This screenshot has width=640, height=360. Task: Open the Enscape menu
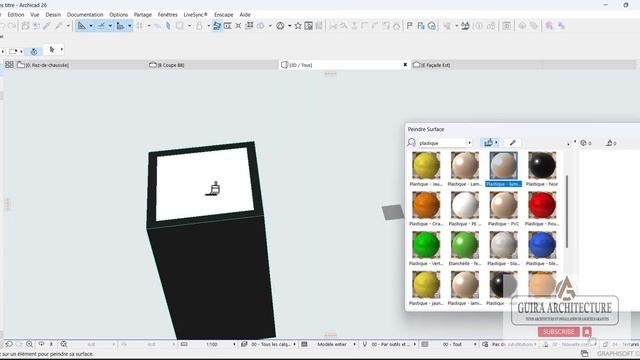(x=224, y=15)
